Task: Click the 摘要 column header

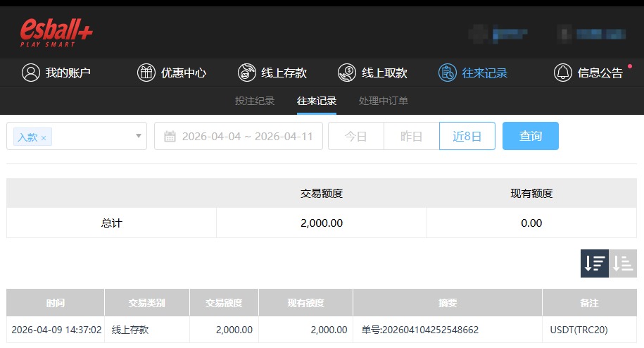Action: (447, 303)
